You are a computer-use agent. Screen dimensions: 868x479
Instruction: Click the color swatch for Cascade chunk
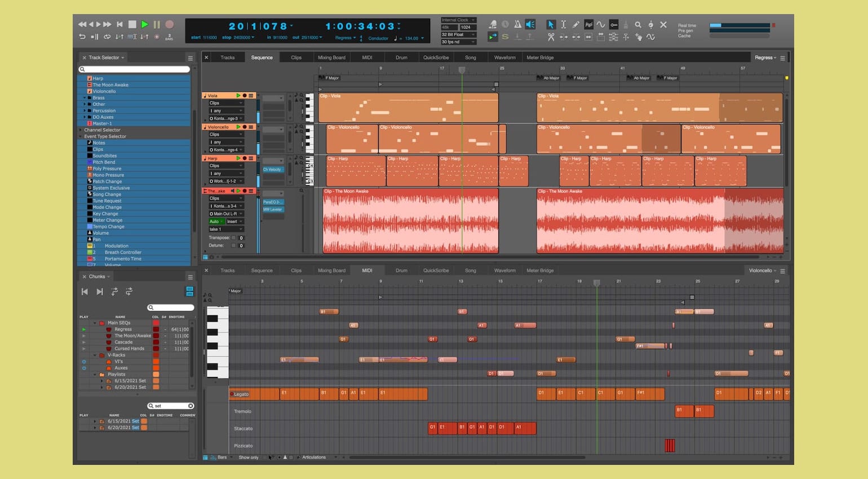(156, 342)
